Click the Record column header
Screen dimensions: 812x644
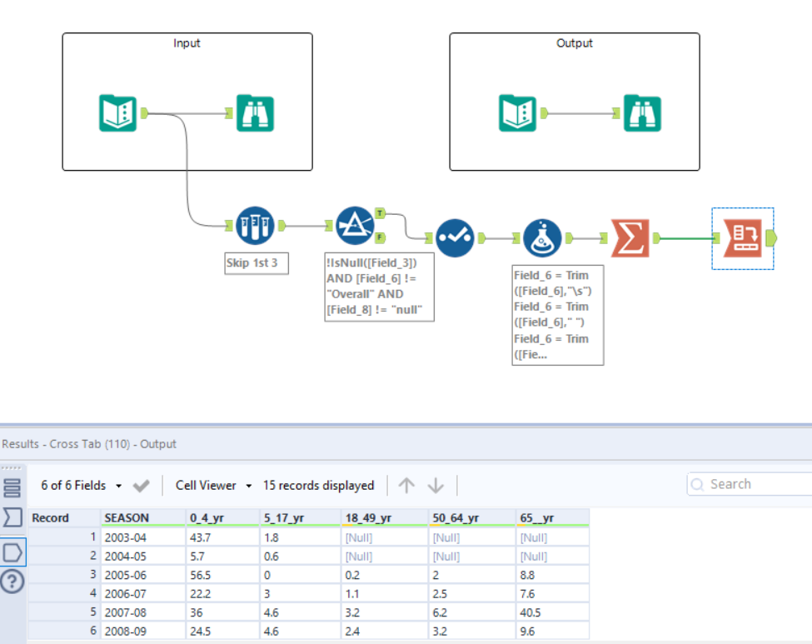coord(63,517)
